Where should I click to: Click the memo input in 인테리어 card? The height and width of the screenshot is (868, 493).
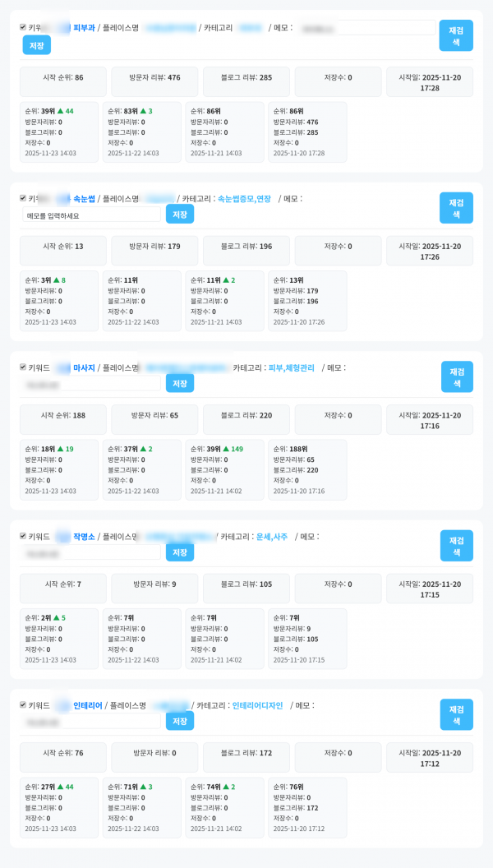[x=90, y=722]
